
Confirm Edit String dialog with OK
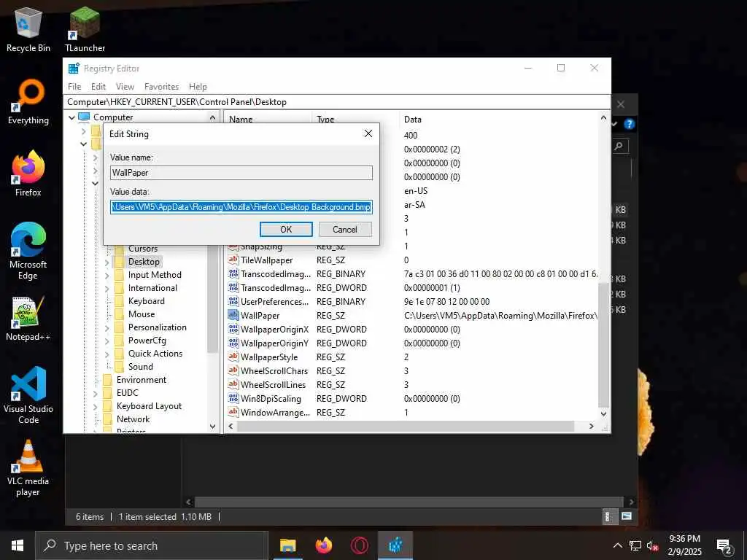pyautogui.click(x=286, y=229)
